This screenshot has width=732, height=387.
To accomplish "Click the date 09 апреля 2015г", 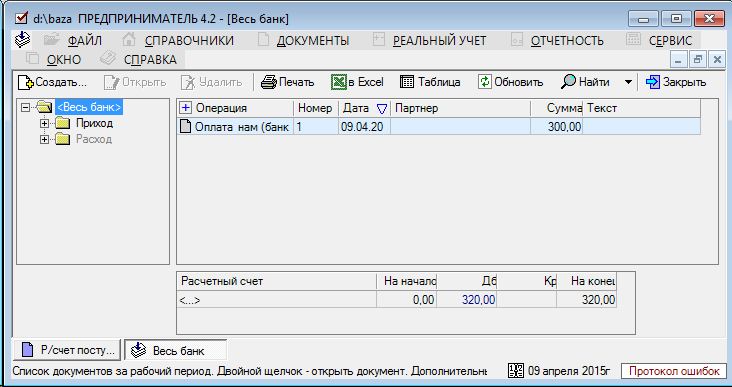I will tap(569, 372).
